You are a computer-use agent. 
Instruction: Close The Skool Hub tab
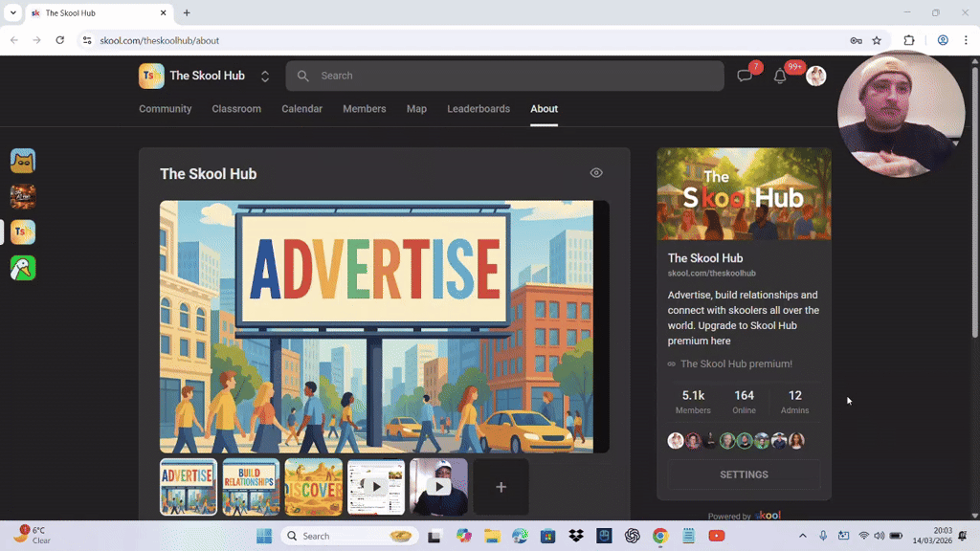tap(163, 12)
